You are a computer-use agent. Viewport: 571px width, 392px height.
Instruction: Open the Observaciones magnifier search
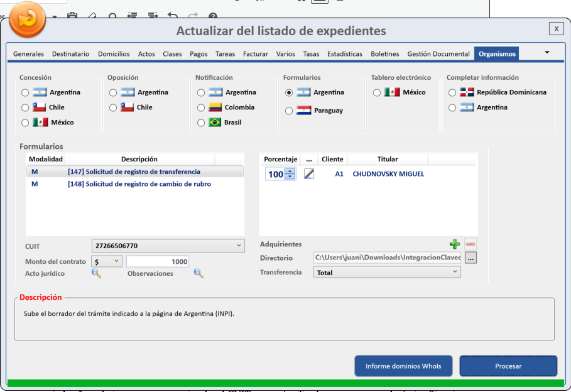(x=198, y=273)
